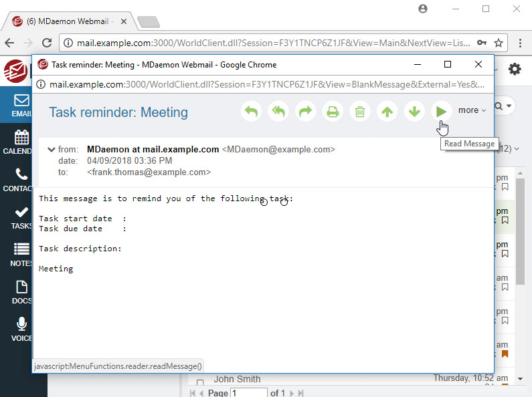This screenshot has width=532, height=397.
Task: Click sender address MDaemon@example.com
Action: point(278,150)
